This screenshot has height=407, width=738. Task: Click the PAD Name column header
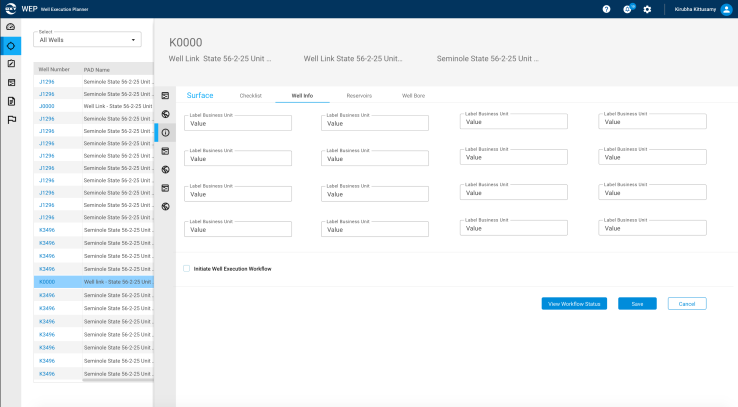[x=97, y=70]
